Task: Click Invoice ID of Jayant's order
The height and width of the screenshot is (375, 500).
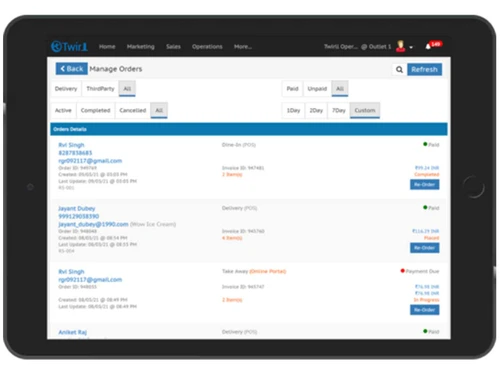Action: [243, 231]
